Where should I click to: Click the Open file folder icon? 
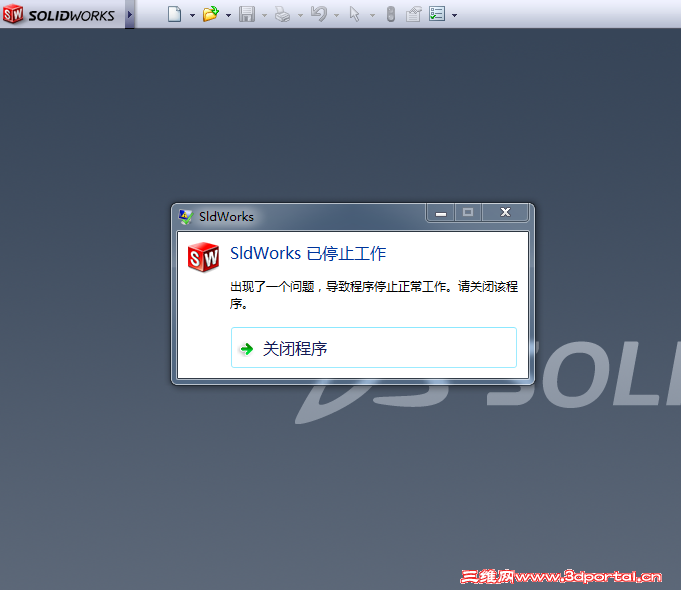(211, 14)
